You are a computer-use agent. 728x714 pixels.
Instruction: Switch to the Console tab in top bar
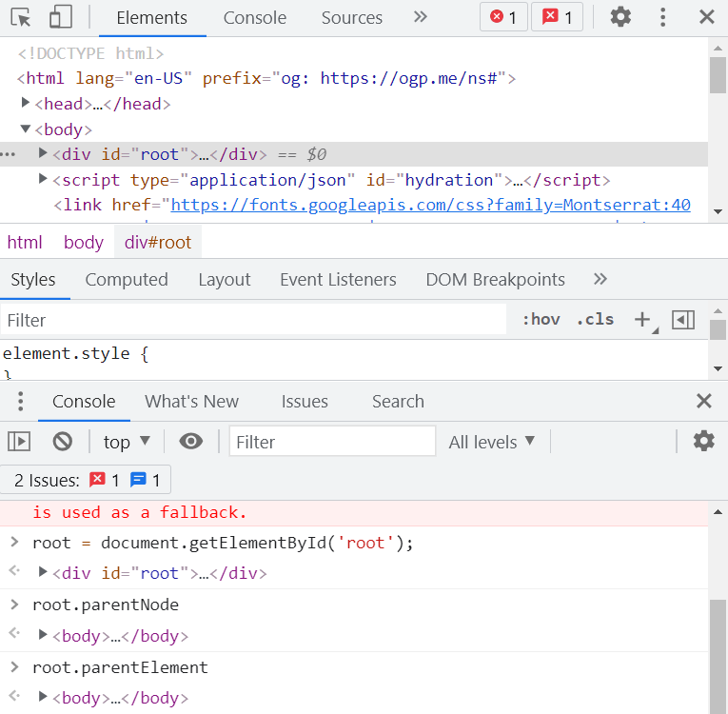tap(255, 18)
